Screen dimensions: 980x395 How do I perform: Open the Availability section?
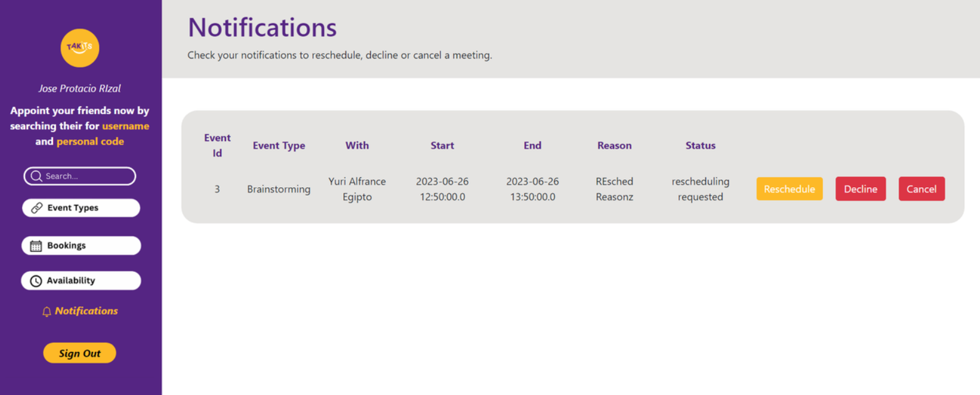pos(81,281)
